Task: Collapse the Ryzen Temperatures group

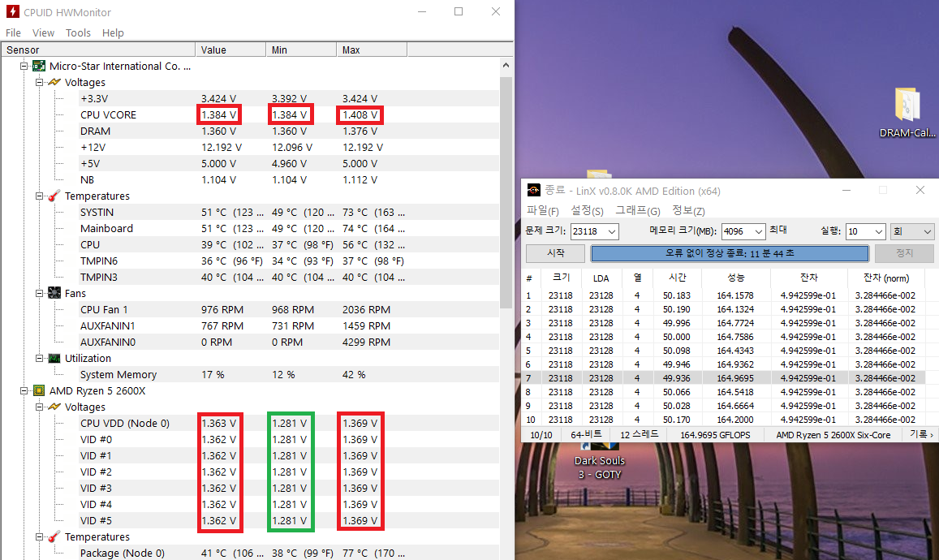Action: (x=39, y=536)
